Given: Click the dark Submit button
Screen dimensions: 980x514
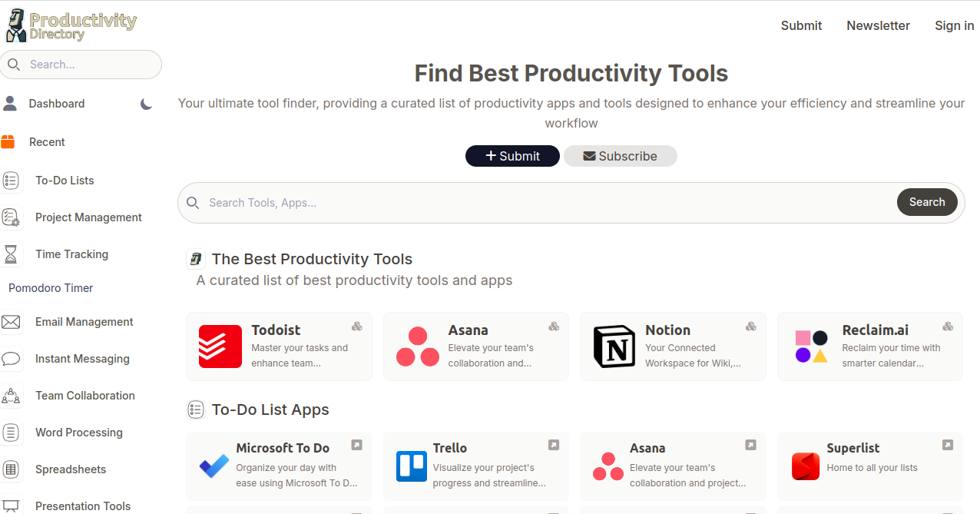Looking at the screenshot, I should click(x=512, y=156).
